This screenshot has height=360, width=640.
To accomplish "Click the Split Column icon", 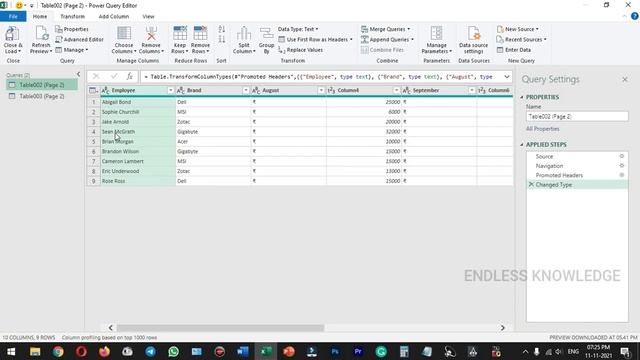I will point(244,33).
